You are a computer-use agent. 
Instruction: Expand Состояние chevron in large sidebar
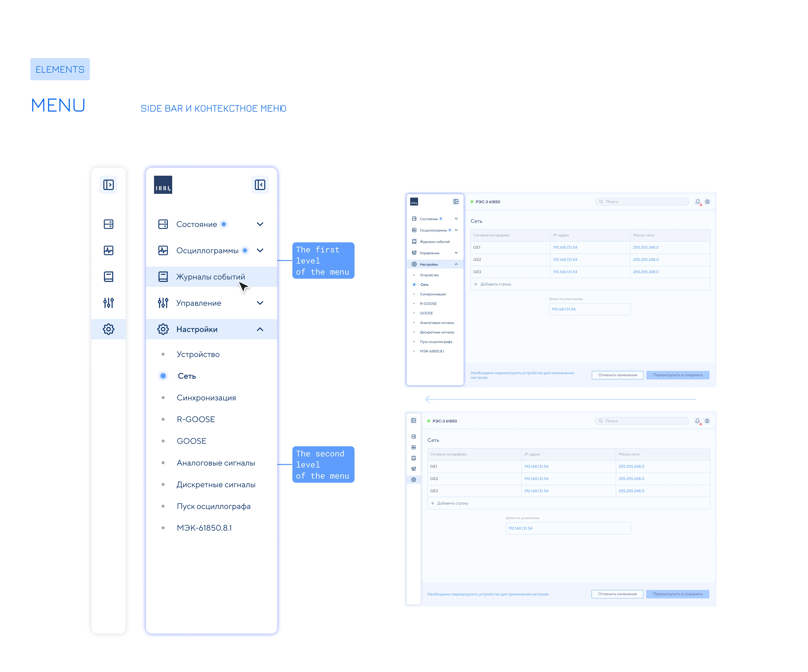tap(260, 224)
